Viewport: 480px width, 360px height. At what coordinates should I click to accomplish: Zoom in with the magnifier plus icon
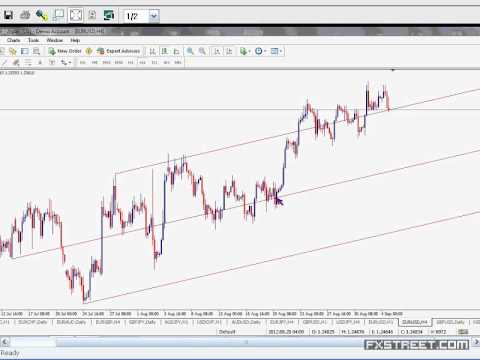pyautogui.click(x=190, y=51)
